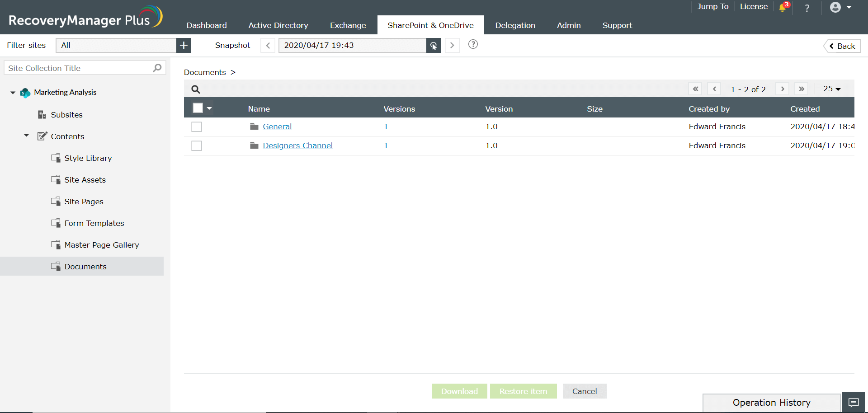Add a new site filter with the plus icon
This screenshot has height=413, width=868.
point(184,45)
